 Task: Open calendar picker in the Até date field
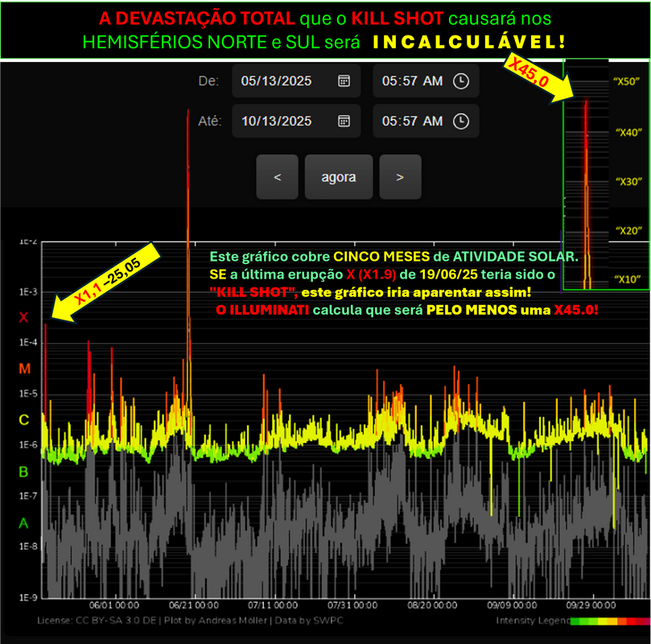[344, 121]
